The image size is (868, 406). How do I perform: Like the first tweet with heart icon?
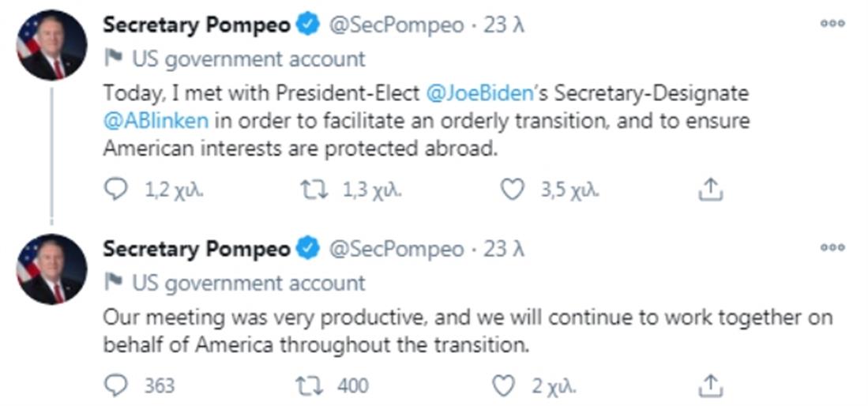point(513,190)
